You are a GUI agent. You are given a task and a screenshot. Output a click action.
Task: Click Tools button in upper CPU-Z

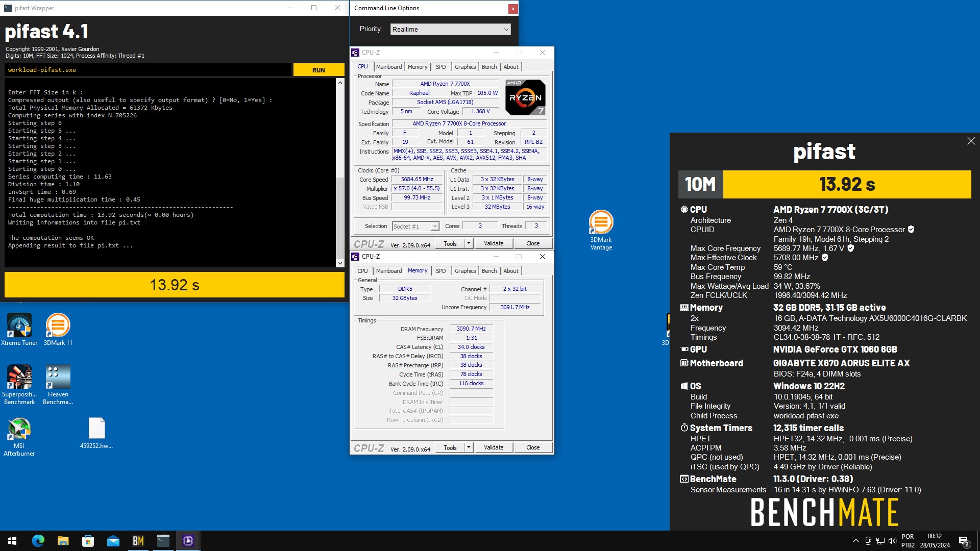click(x=450, y=243)
